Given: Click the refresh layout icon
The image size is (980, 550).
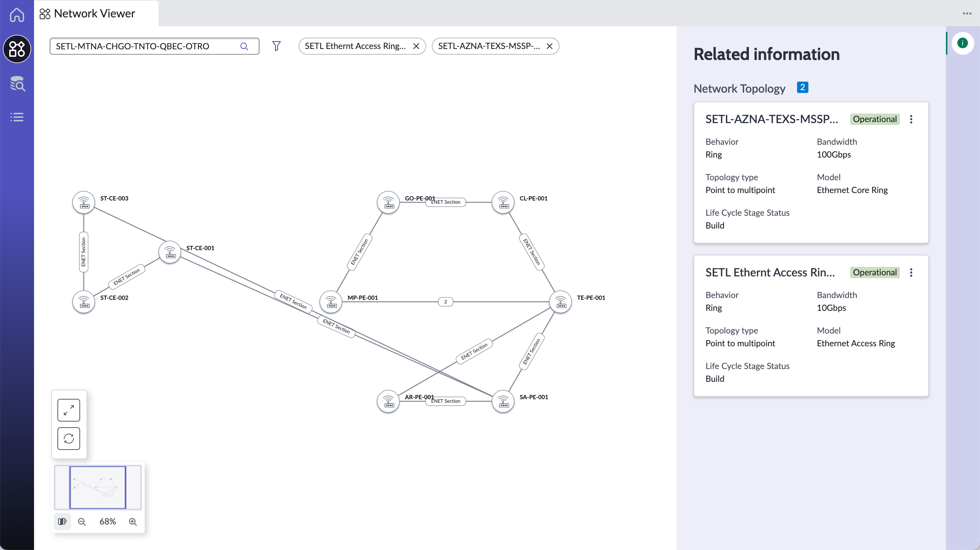Looking at the screenshot, I should pos(69,439).
